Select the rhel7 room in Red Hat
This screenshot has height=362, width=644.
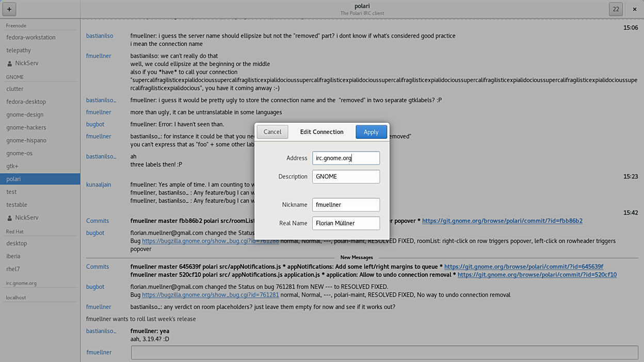pyautogui.click(x=13, y=269)
